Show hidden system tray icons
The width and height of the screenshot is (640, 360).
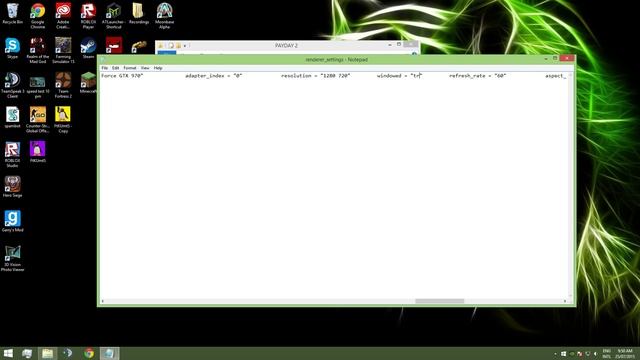coord(555,354)
